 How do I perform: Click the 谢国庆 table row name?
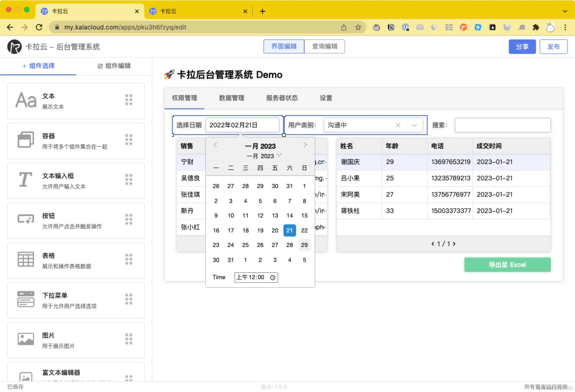(x=350, y=162)
